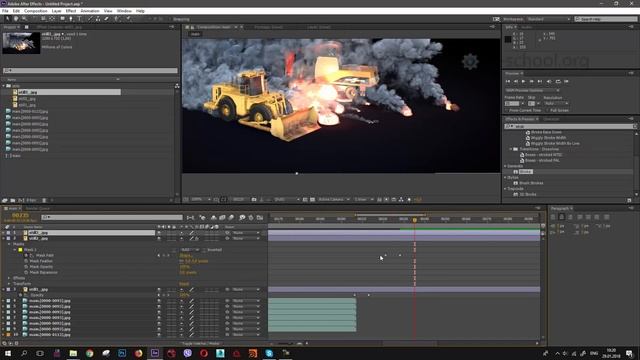Select the Hand tool
Viewport: 640px width, 360px height.
(16, 19)
